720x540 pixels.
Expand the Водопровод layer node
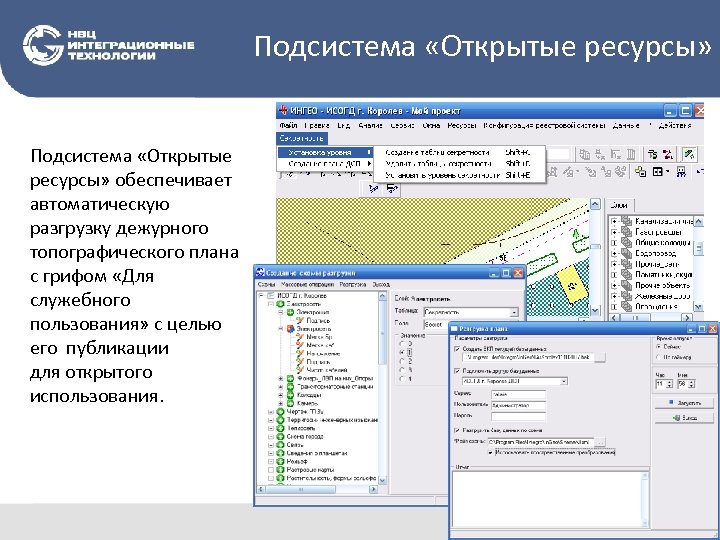click(x=614, y=253)
